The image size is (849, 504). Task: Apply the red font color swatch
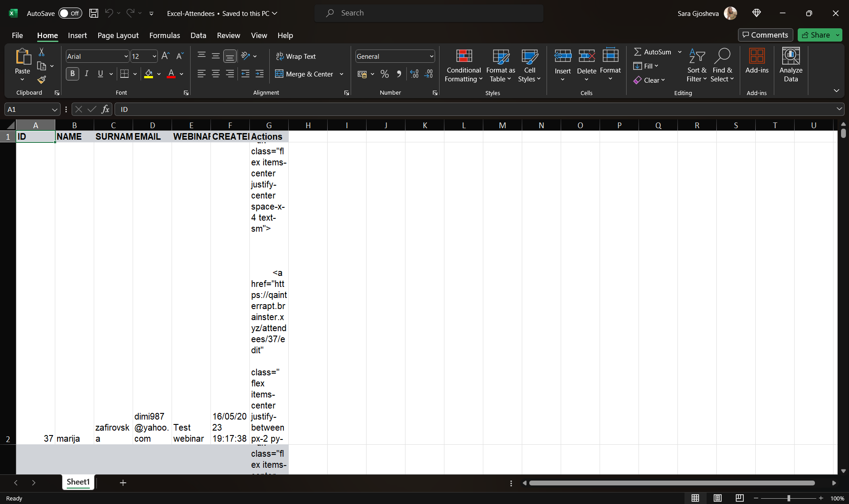tap(171, 74)
